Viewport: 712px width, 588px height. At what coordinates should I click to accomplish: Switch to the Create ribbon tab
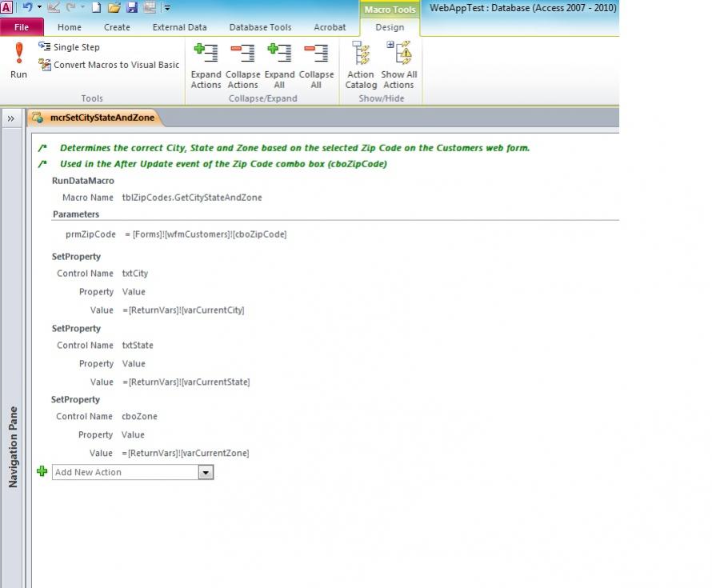tap(117, 27)
